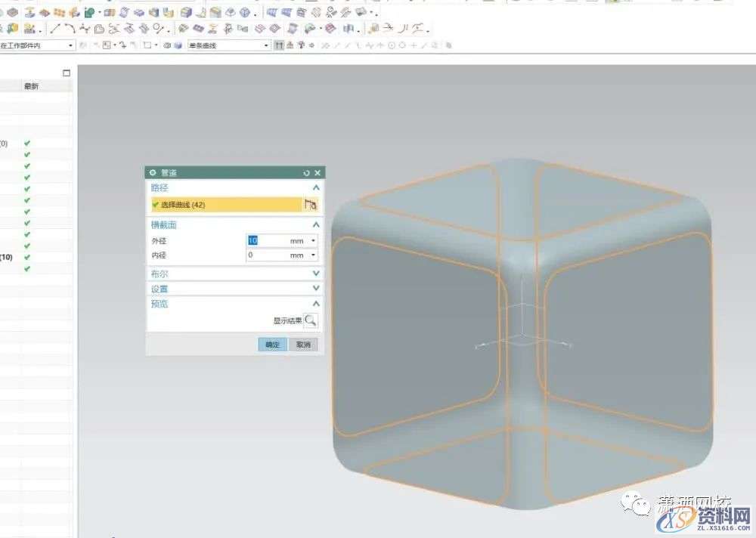Click the 内径 value input field
Image resolution: width=756 pixels, height=538 pixels.
point(266,255)
